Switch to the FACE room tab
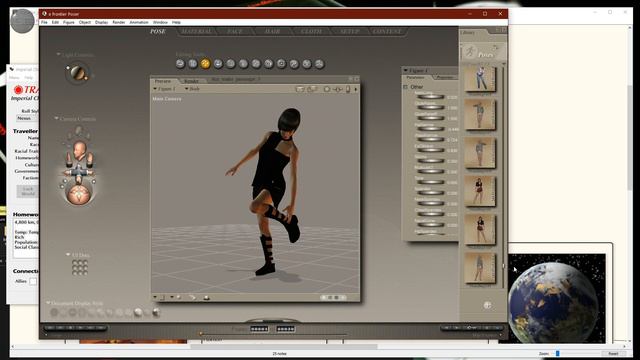 coord(235,31)
